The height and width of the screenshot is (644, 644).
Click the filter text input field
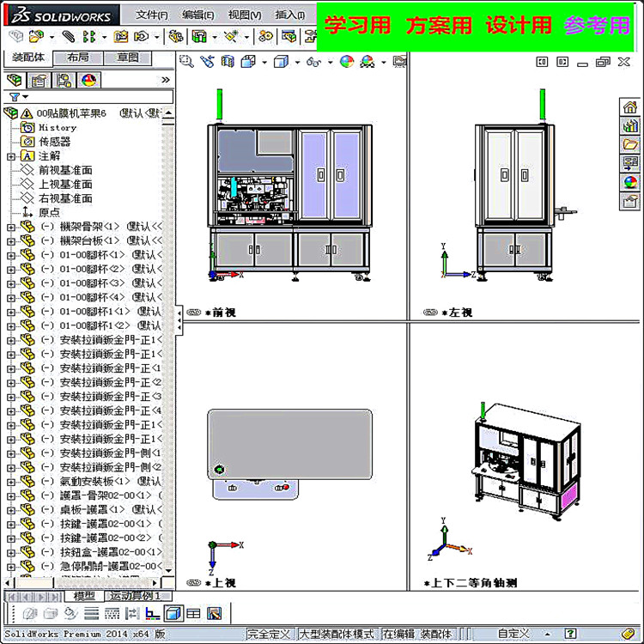(101, 97)
